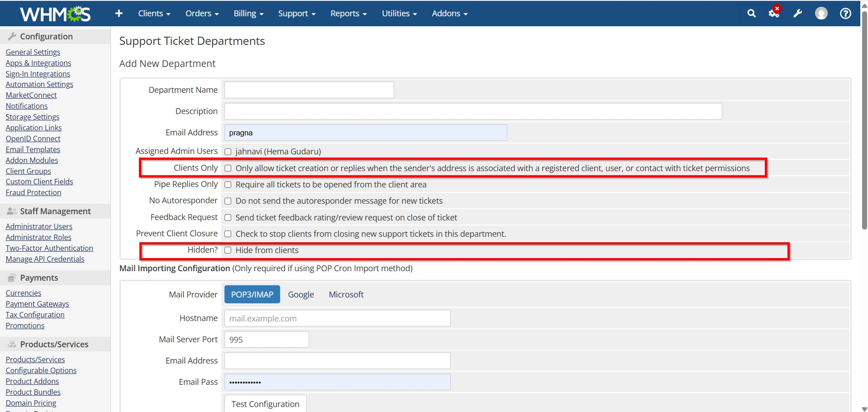868x412 pixels.
Task: Open Domain Pricing link
Action: [31, 403]
